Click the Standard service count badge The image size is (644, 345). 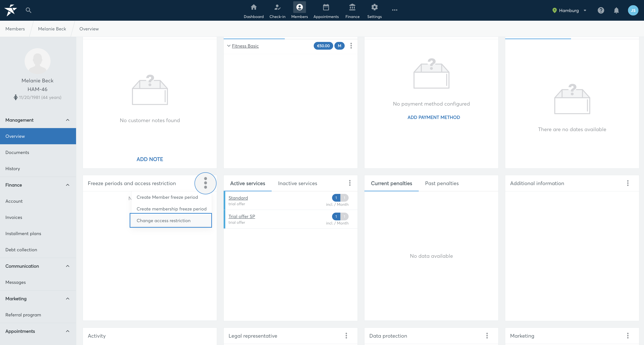340,198
